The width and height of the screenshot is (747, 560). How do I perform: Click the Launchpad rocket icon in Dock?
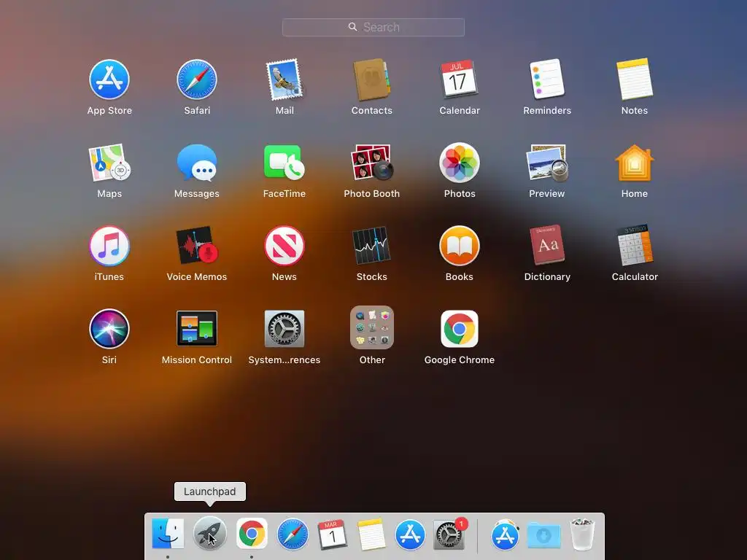coord(209,534)
